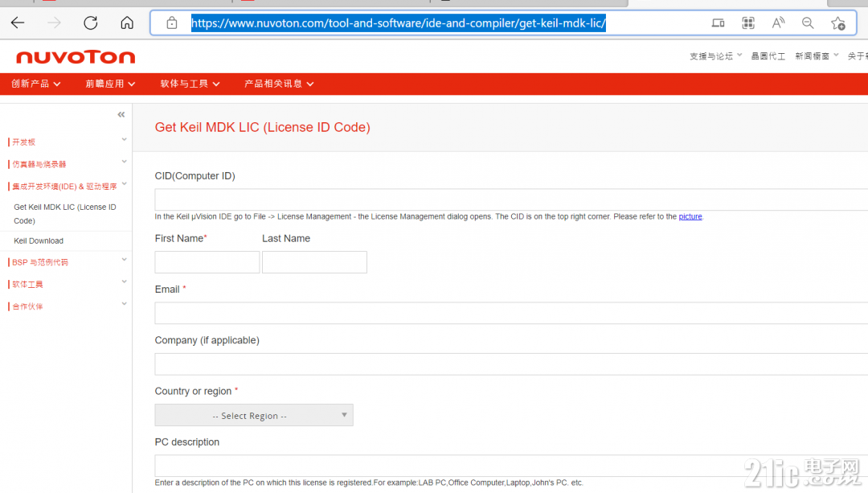Focus the CID (Computer ID) field
The height and width of the screenshot is (493, 868).
pyautogui.click(x=511, y=199)
